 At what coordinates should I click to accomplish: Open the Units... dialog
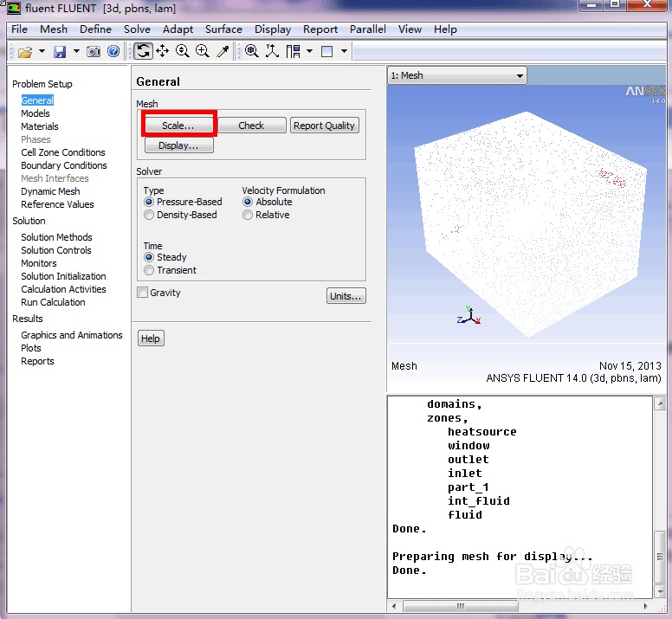346,296
